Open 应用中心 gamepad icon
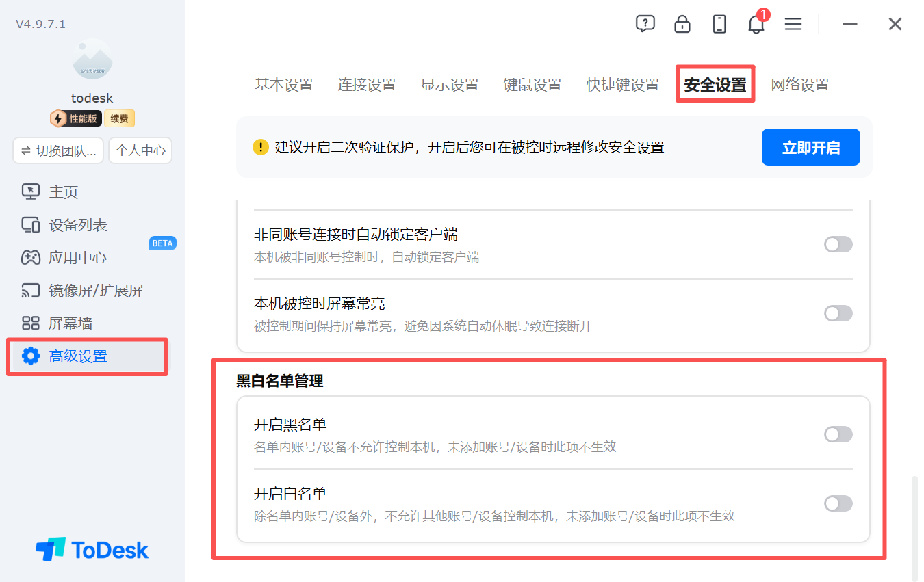 [x=31, y=258]
